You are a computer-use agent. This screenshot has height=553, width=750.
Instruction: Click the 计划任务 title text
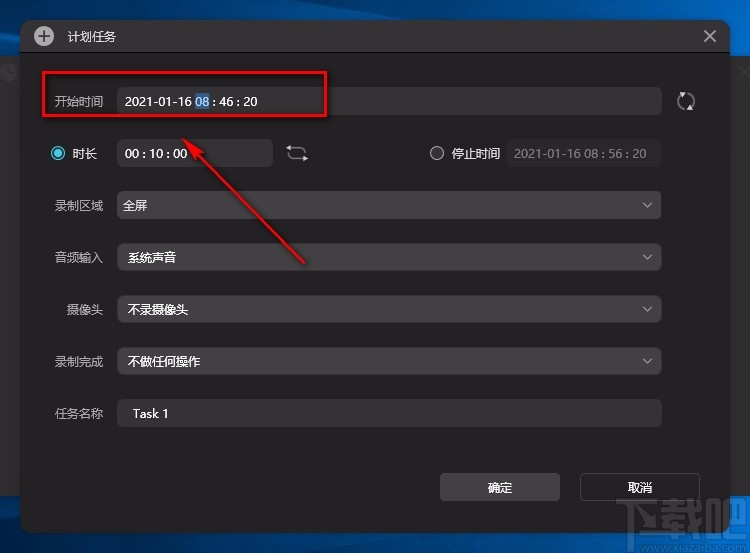[x=91, y=37]
